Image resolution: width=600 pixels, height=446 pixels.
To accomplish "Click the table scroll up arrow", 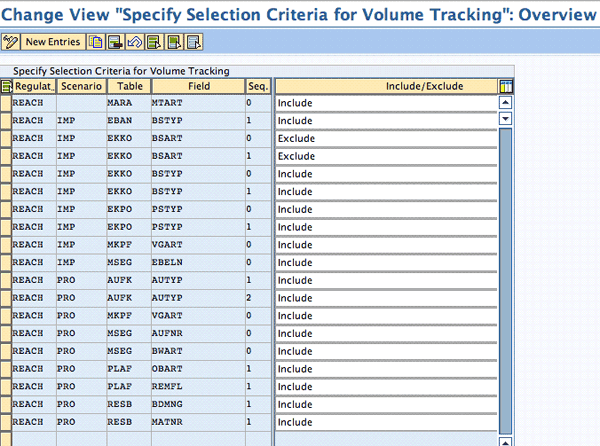I will (505, 102).
